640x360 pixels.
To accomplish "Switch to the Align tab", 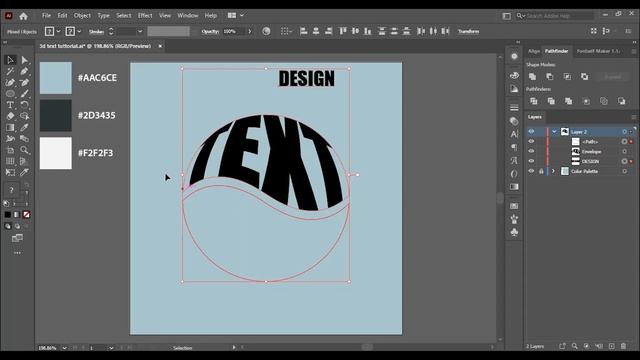I will (534, 51).
